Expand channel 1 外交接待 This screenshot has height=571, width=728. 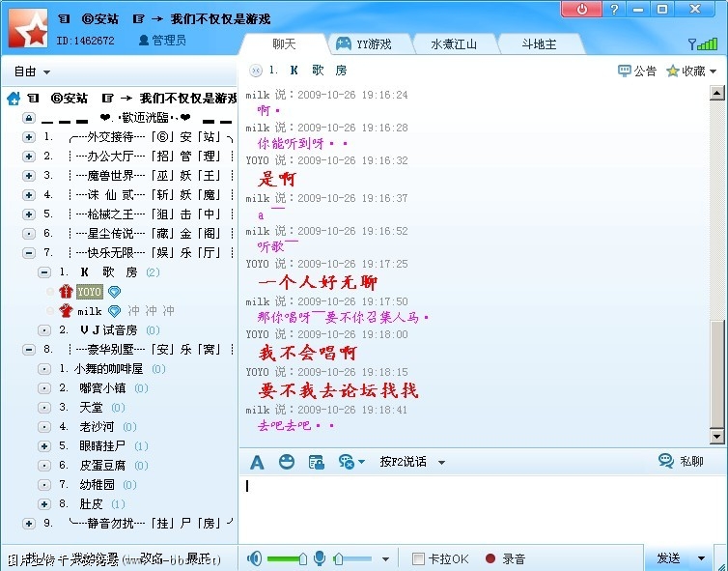[29, 137]
